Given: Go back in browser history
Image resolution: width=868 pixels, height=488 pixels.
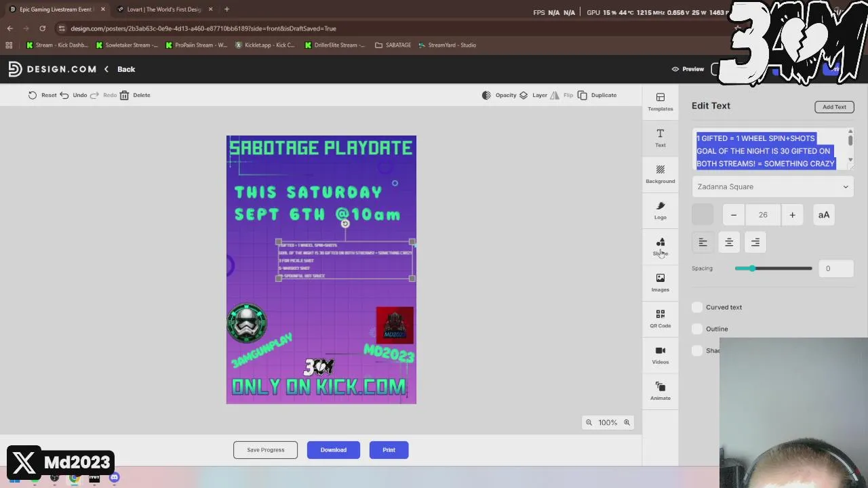Looking at the screenshot, I should click(x=9, y=28).
